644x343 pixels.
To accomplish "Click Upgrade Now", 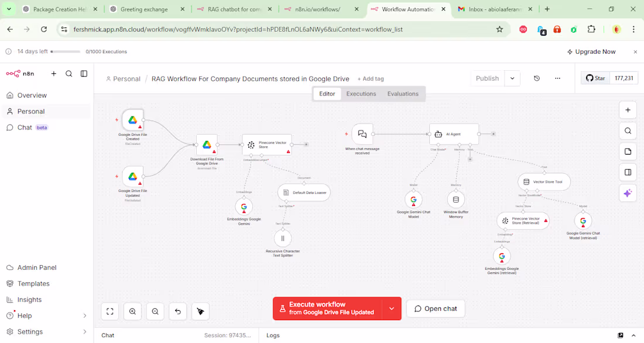I will [x=591, y=52].
